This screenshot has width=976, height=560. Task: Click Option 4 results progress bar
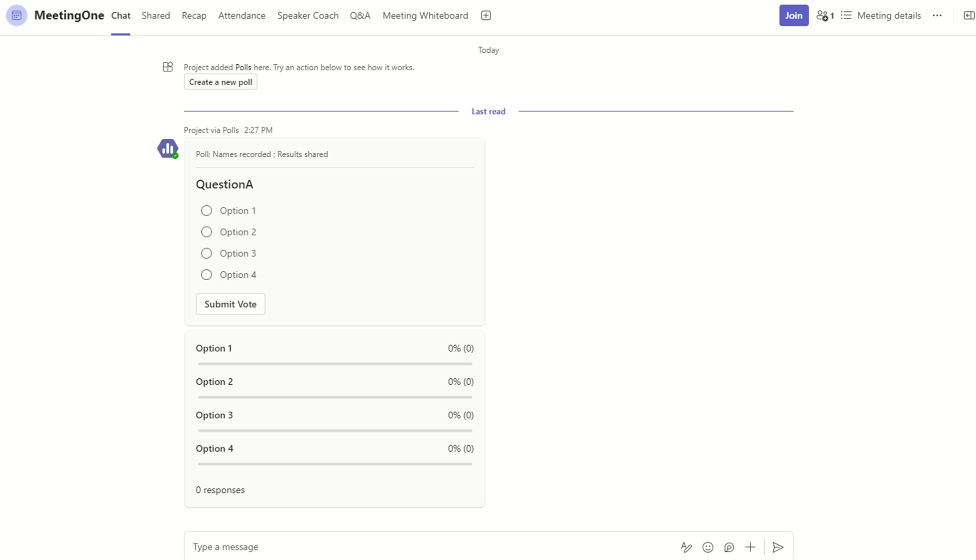[x=335, y=464]
